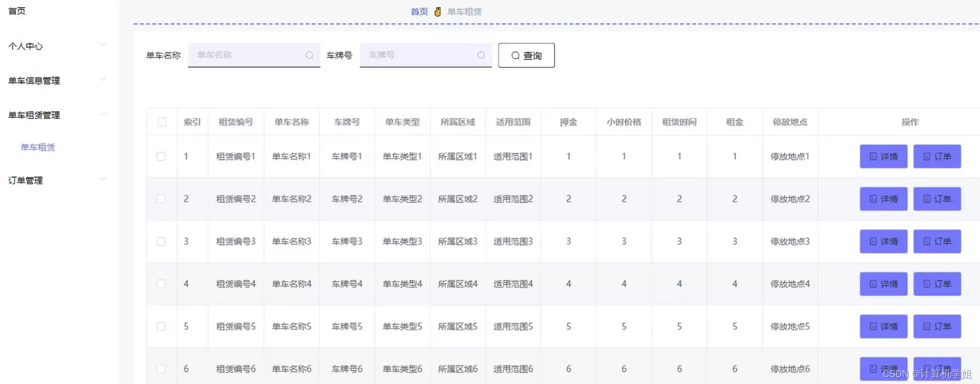This screenshot has width=980, height=384.
Task: Click cell 单车名称3
Action: [291, 241]
